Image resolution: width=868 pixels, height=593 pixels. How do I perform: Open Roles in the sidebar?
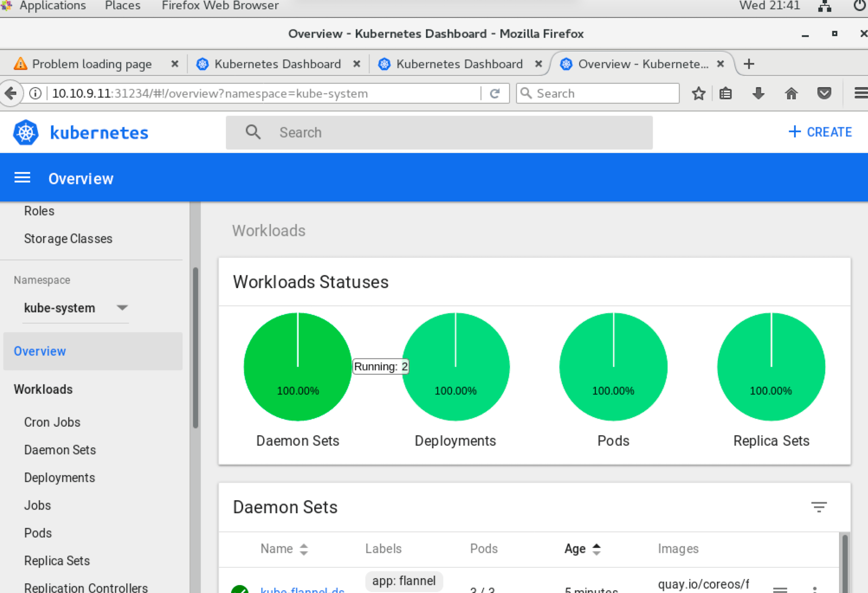coord(39,211)
